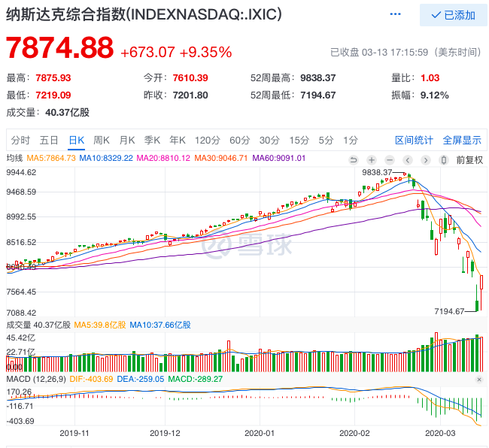489x448 pixels.
Task: Select the 日K tab
Action: [77, 141]
